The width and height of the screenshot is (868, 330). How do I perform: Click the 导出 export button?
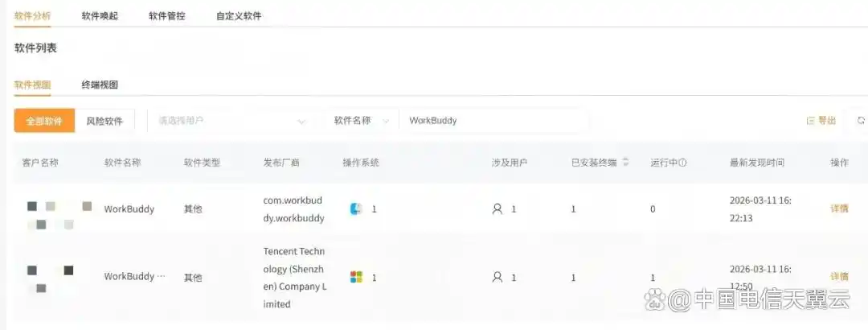click(821, 121)
